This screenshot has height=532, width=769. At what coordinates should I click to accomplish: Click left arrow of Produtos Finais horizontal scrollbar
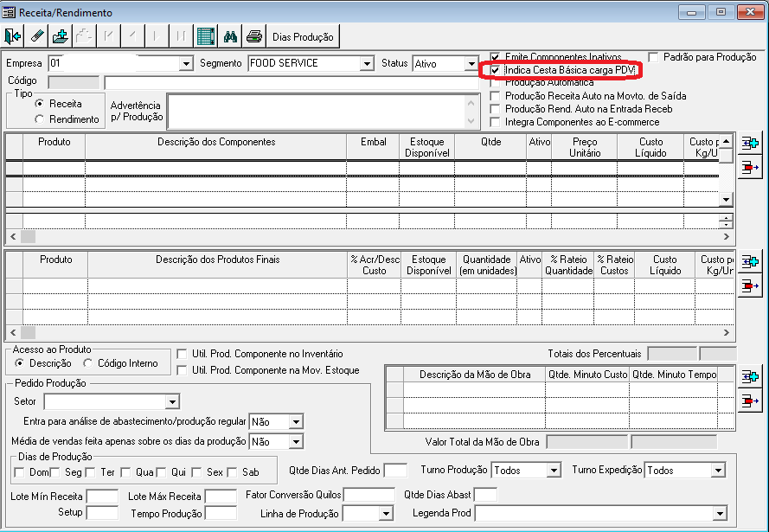(x=13, y=332)
